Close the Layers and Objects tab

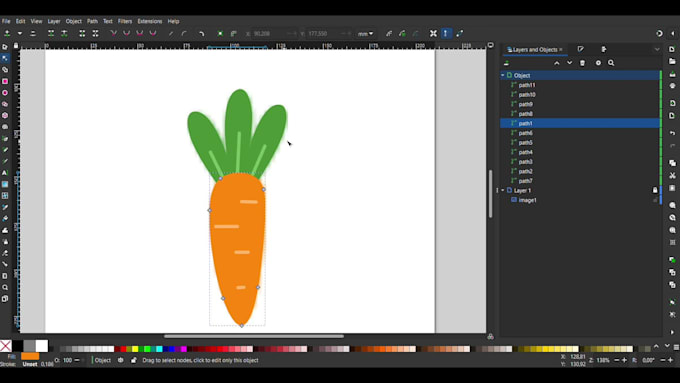click(561, 49)
